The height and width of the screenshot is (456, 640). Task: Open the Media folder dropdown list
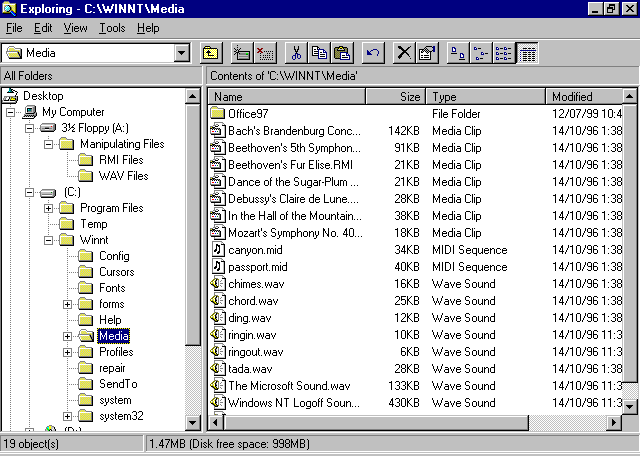point(181,53)
